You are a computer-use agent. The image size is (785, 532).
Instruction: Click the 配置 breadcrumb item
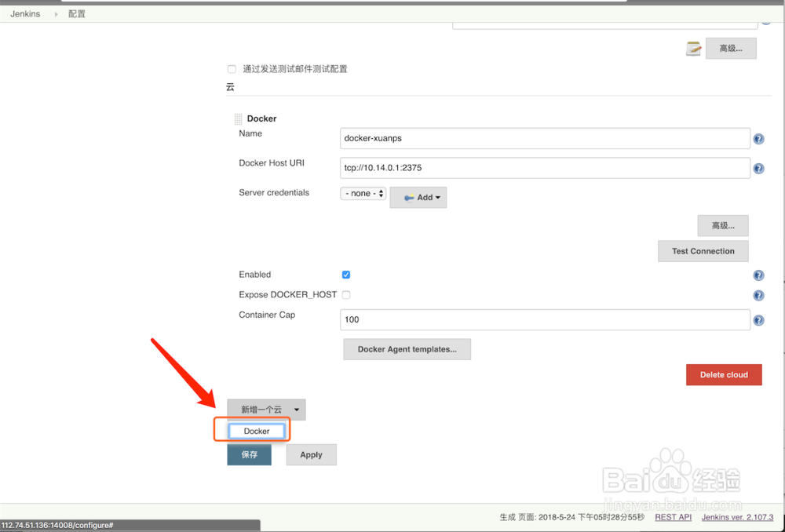(77, 14)
